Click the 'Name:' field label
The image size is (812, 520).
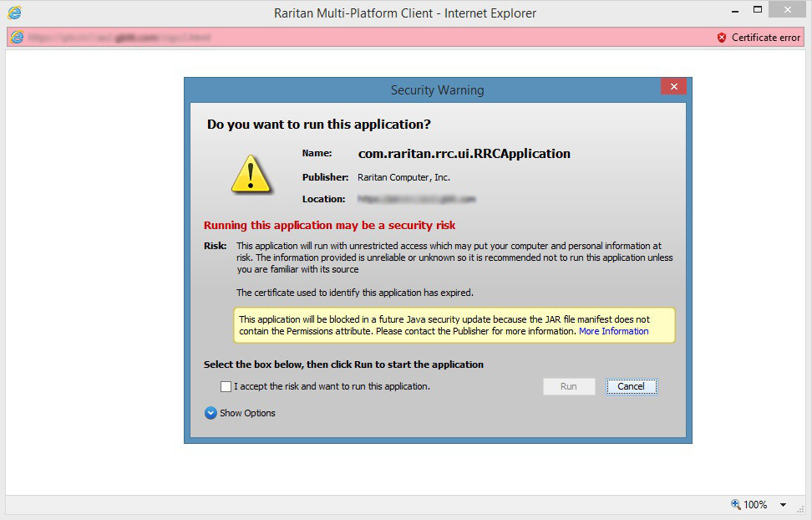pos(317,154)
